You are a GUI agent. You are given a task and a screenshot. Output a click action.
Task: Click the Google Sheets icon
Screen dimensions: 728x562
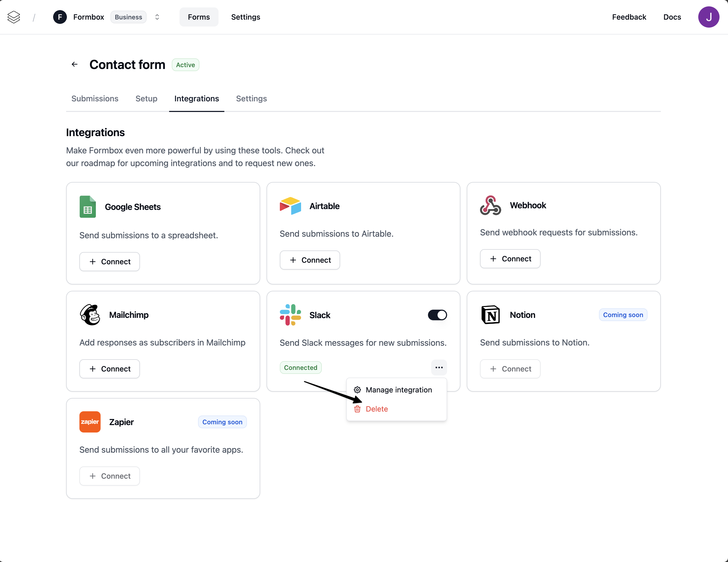tap(88, 206)
